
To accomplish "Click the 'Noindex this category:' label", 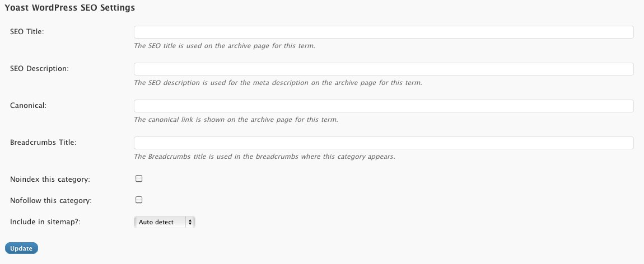I will coord(50,179).
